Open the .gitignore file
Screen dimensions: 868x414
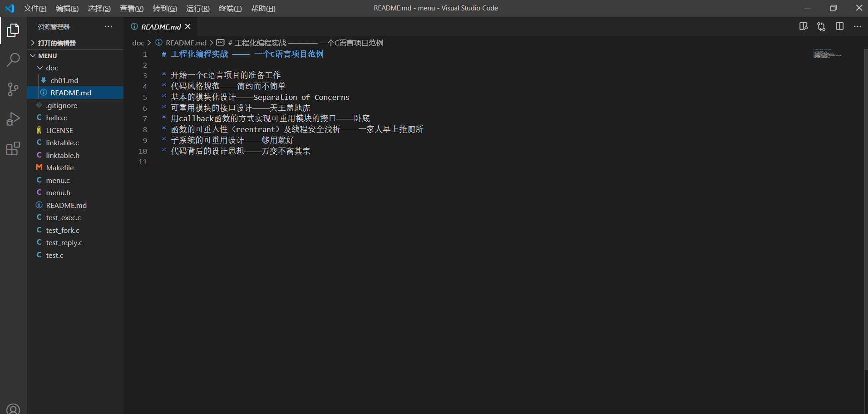[75, 105]
